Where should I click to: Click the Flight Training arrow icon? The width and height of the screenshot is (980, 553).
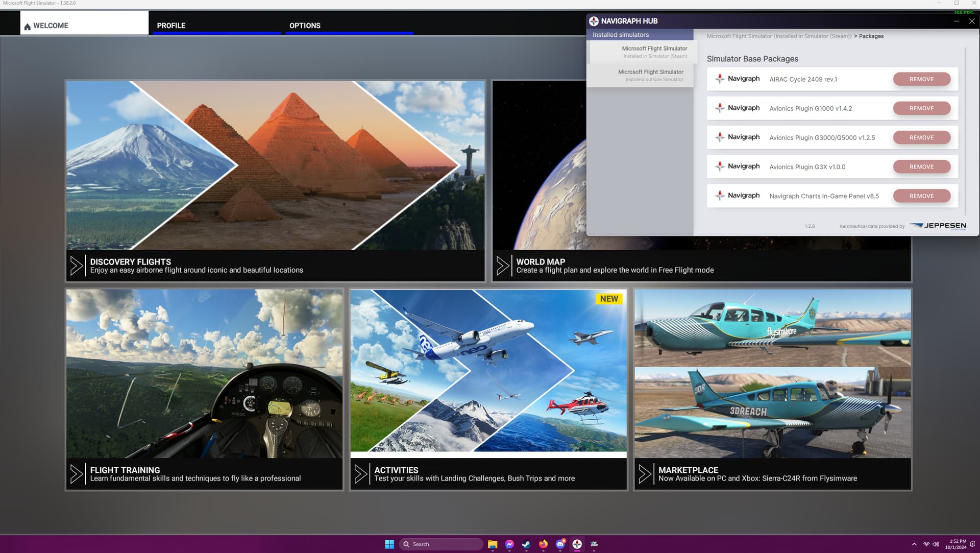[77, 474]
